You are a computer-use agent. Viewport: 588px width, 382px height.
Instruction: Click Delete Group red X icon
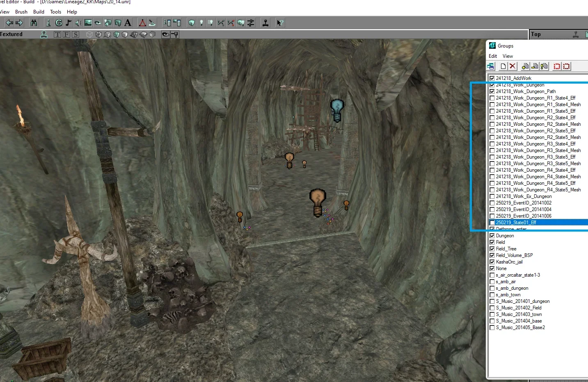[x=512, y=66]
